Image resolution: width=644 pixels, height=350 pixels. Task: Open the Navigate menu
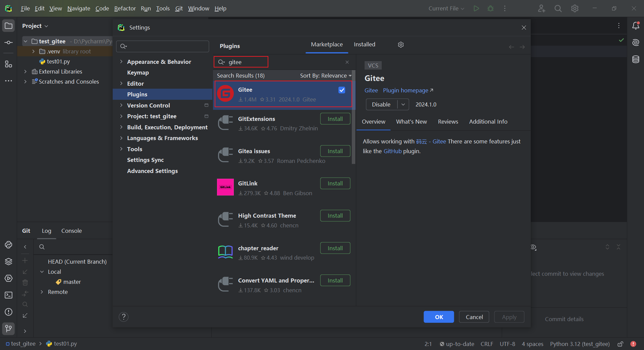coord(78,8)
